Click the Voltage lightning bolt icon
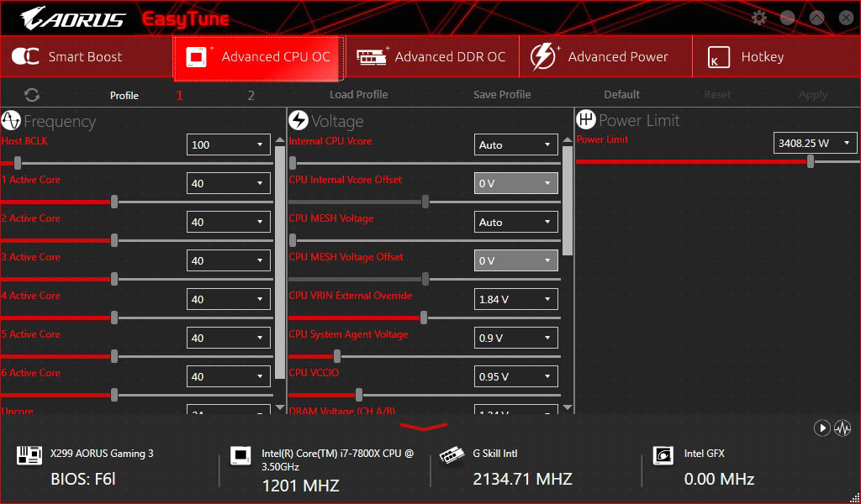 point(298,120)
